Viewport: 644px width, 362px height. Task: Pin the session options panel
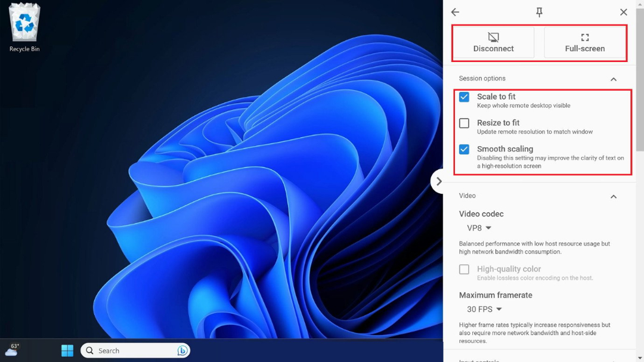click(x=539, y=12)
